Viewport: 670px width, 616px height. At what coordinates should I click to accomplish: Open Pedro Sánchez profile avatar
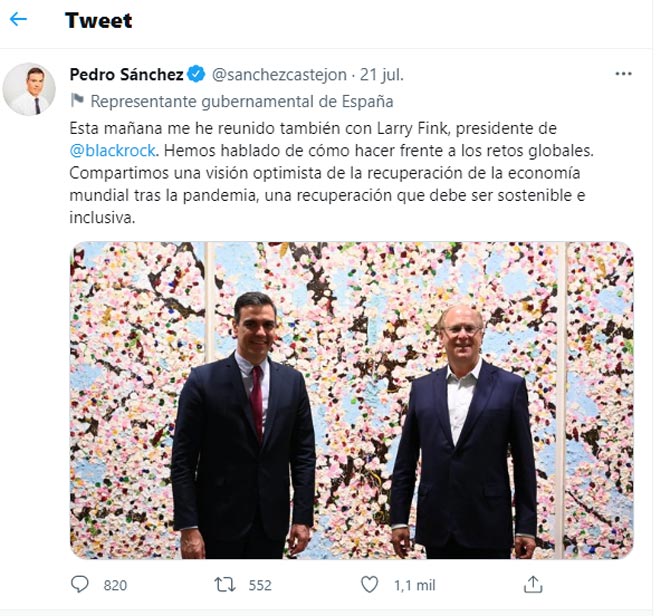click(x=29, y=89)
